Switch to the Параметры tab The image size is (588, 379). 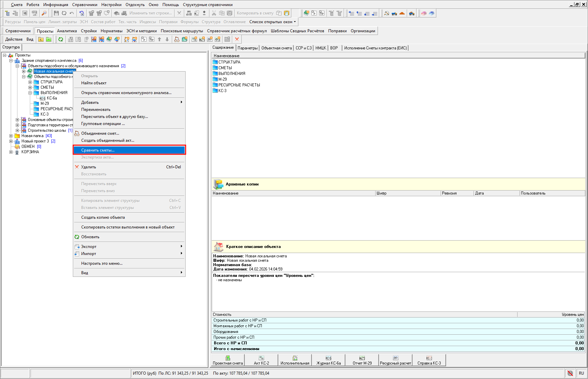pos(247,48)
